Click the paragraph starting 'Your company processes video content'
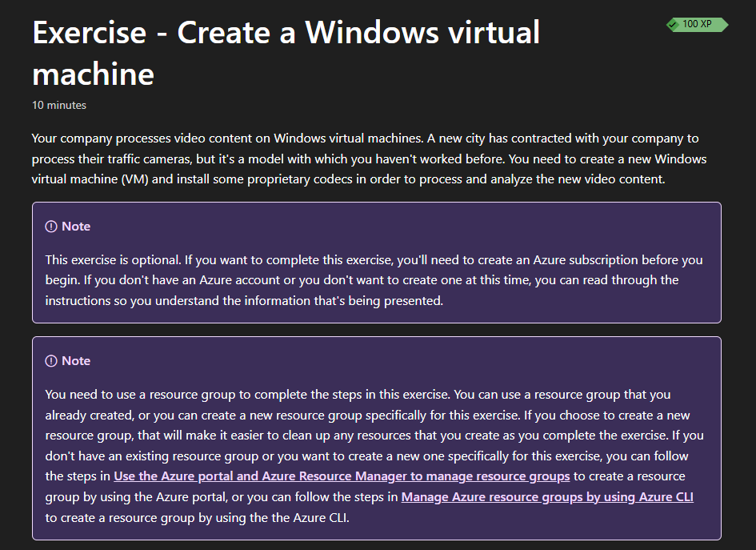Image resolution: width=756 pixels, height=550 pixels. coord(369,159)
